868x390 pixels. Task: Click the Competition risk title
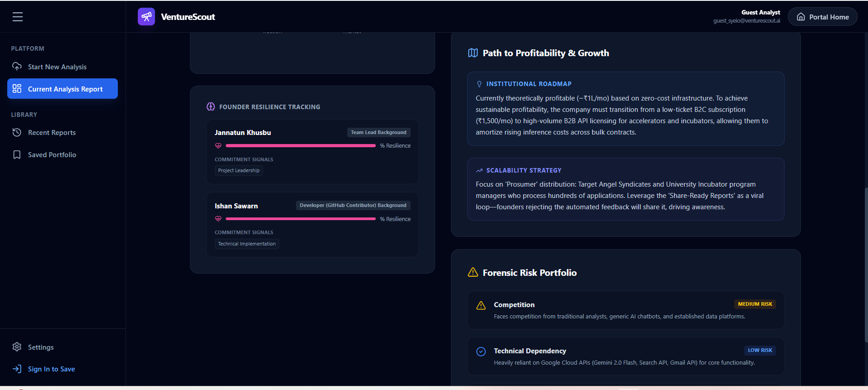pos(514,305)
